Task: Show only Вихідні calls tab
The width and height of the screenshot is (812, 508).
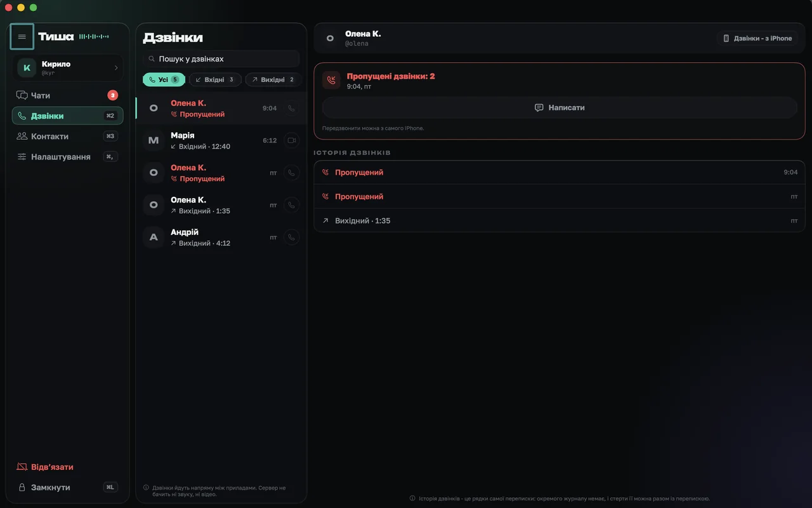Action: pyautogui.click(x=273, y=79)
